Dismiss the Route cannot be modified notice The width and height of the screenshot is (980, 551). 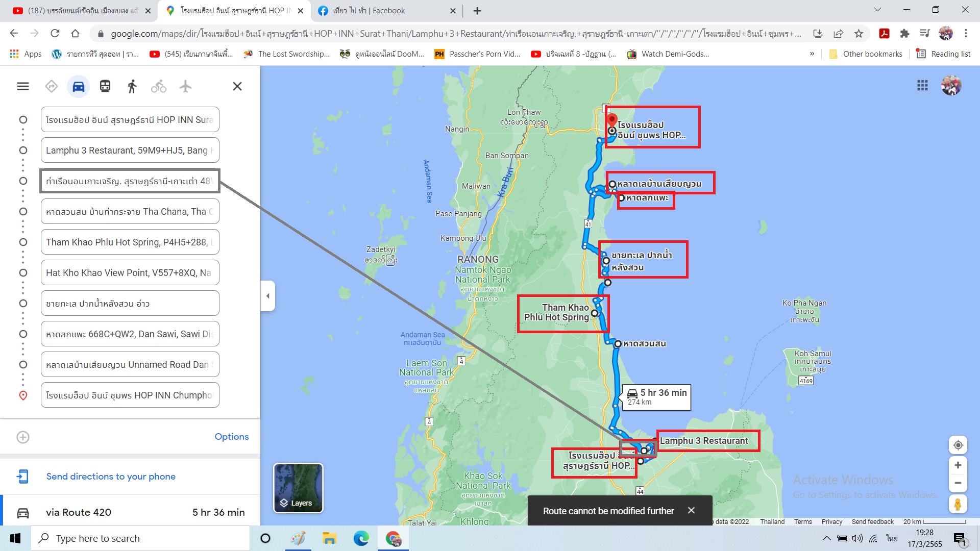[x=691, y=511]
